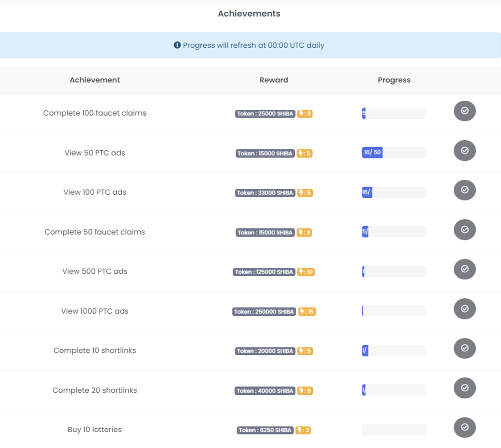
Task: Click checkmark icon for 50 faucet claims
Action: tap(465, 230)
